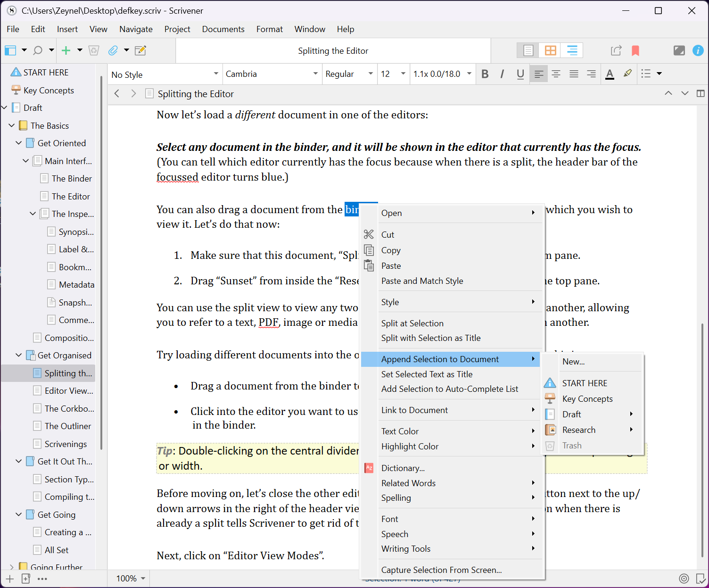Toggle the editor split button

(701, 93)
